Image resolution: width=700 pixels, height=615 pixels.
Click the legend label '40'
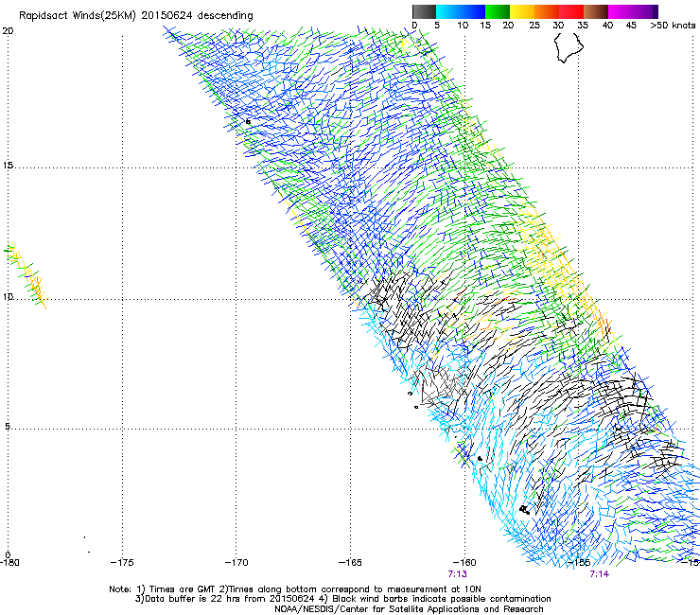click(x=607, y=26)
